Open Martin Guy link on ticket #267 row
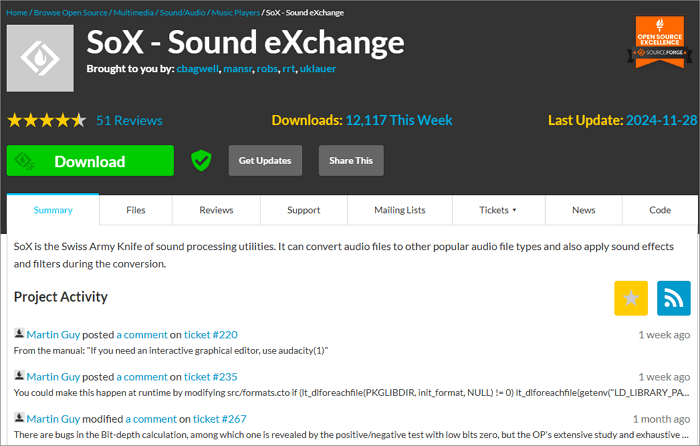The image size is (700, 446). click(x=53, y=419)
